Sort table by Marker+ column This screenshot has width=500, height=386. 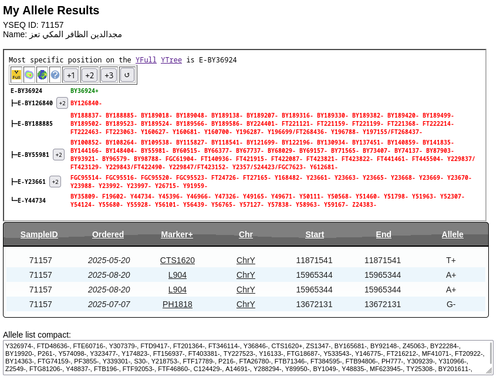coord(177,235)
